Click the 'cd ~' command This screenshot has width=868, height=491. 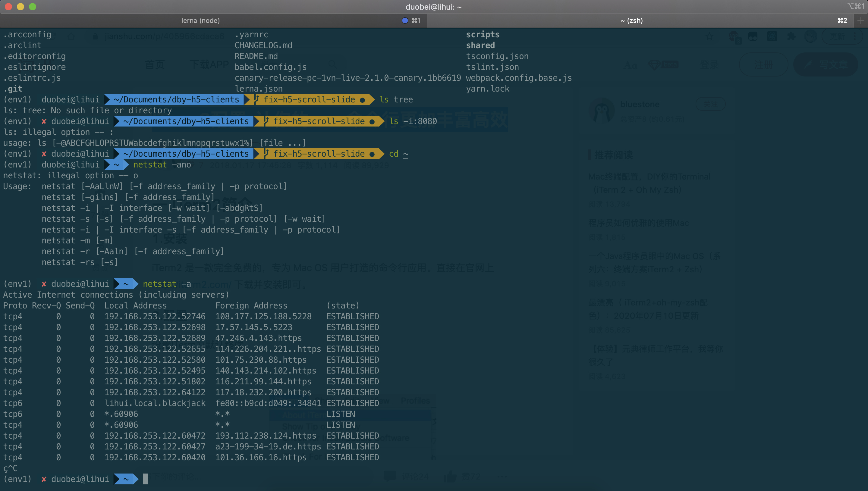click(398, 154)
